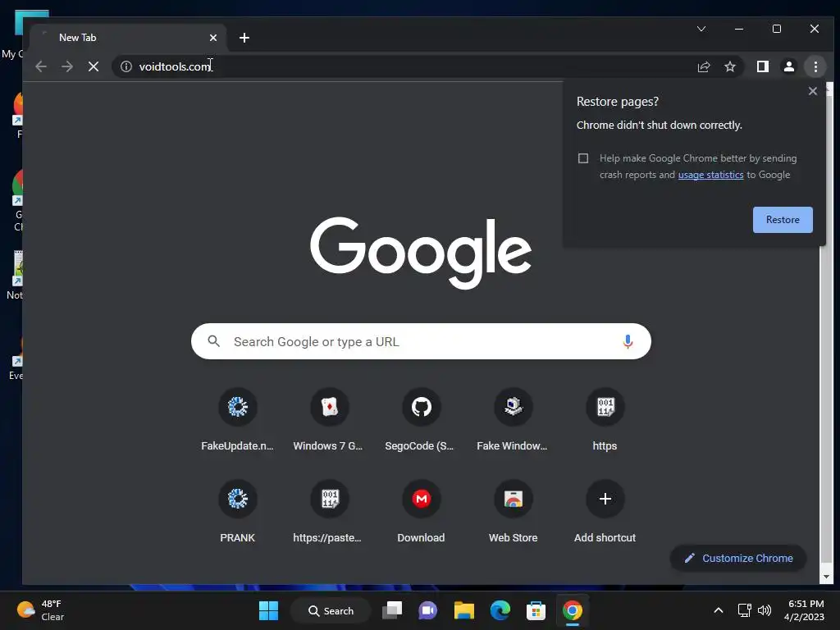Open the SegoCode GitHub shortcut
The height and width of the screenshot is (630, 840).
click(x=421, y=421)
